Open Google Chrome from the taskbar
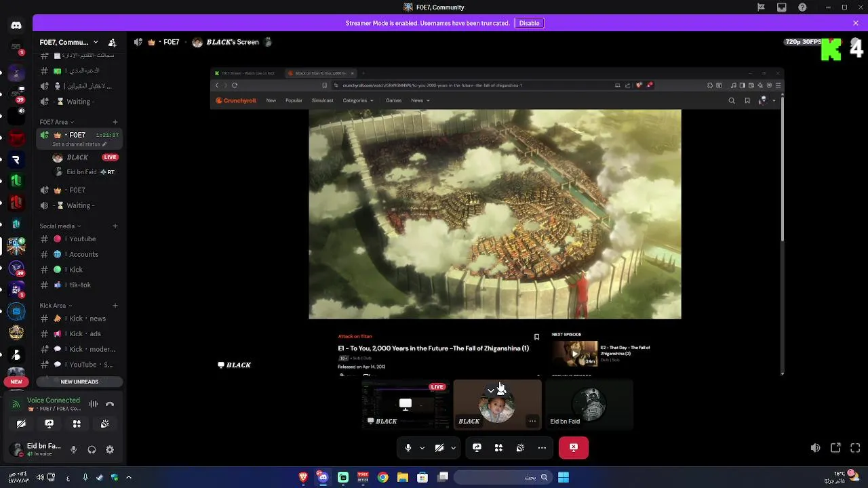The height and width of the screenshot is (488, 868). (383, 477)
